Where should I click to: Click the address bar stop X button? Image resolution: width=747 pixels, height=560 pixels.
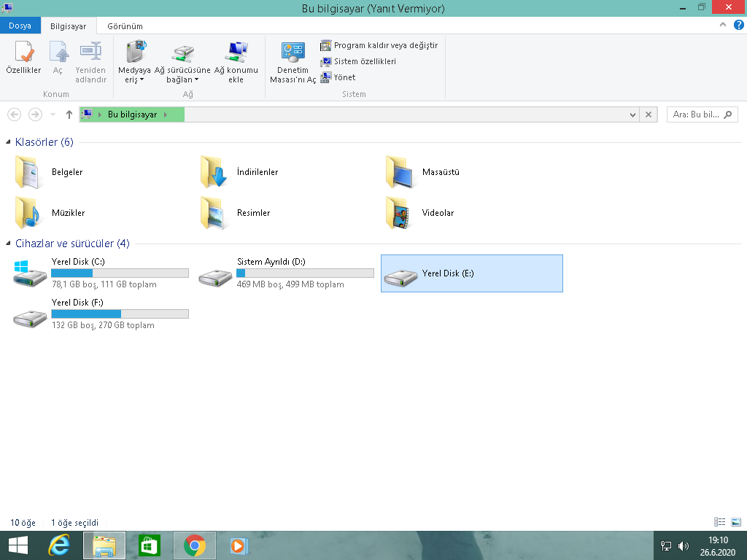649,114
